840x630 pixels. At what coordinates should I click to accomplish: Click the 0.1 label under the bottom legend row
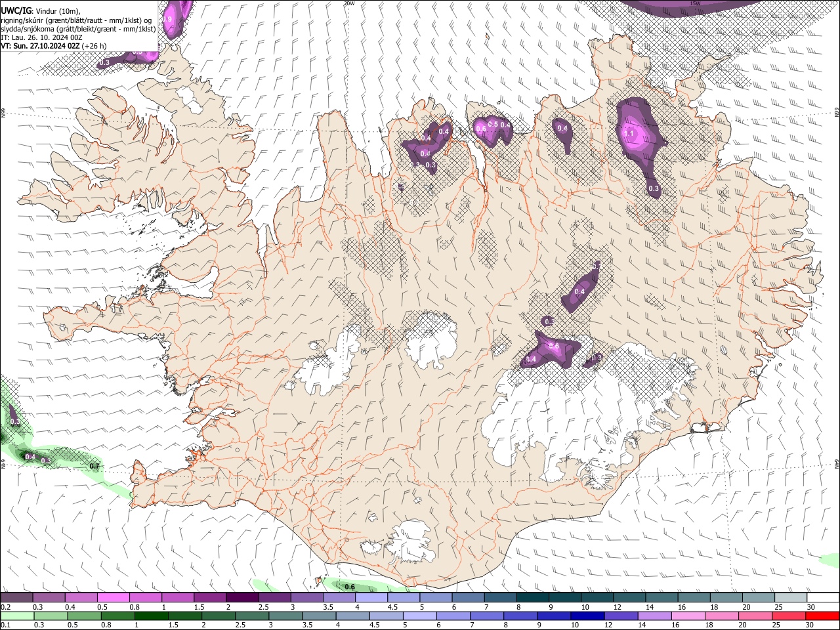click(5, 625)
